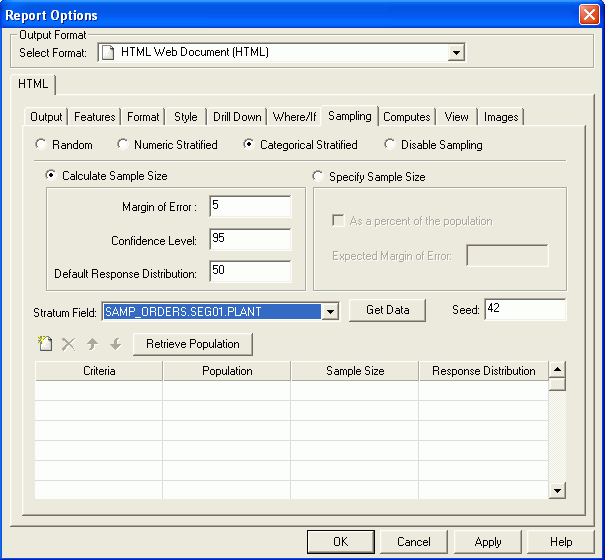Image resolution: width=605 pixels, height=560 pixels.
Task: Go to the Drill Down tab
Action: (237, 117)
